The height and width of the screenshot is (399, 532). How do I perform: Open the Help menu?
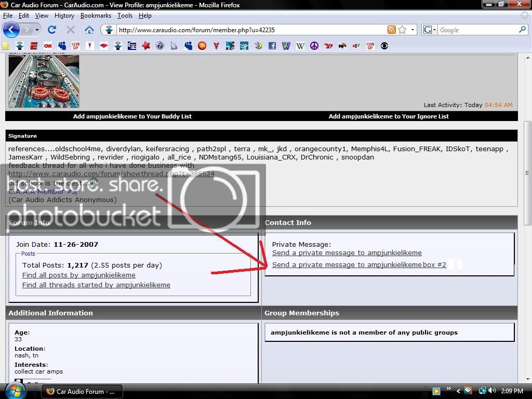[x=145, y=16]
